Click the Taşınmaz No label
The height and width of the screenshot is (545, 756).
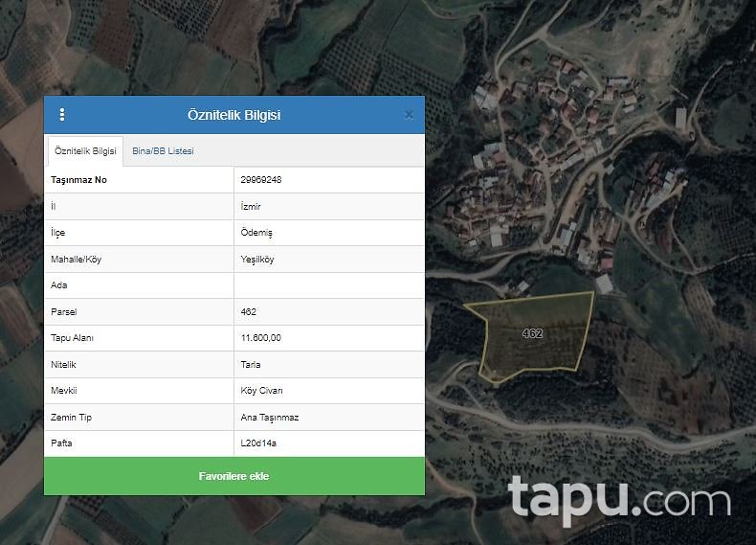[79, 179]
